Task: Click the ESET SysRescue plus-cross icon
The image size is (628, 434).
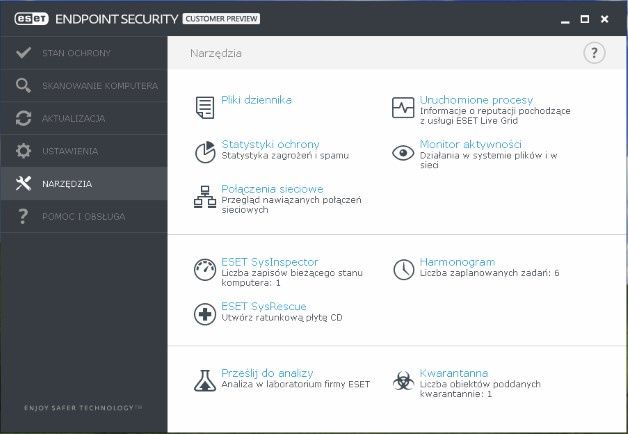Action: [205, 314]
